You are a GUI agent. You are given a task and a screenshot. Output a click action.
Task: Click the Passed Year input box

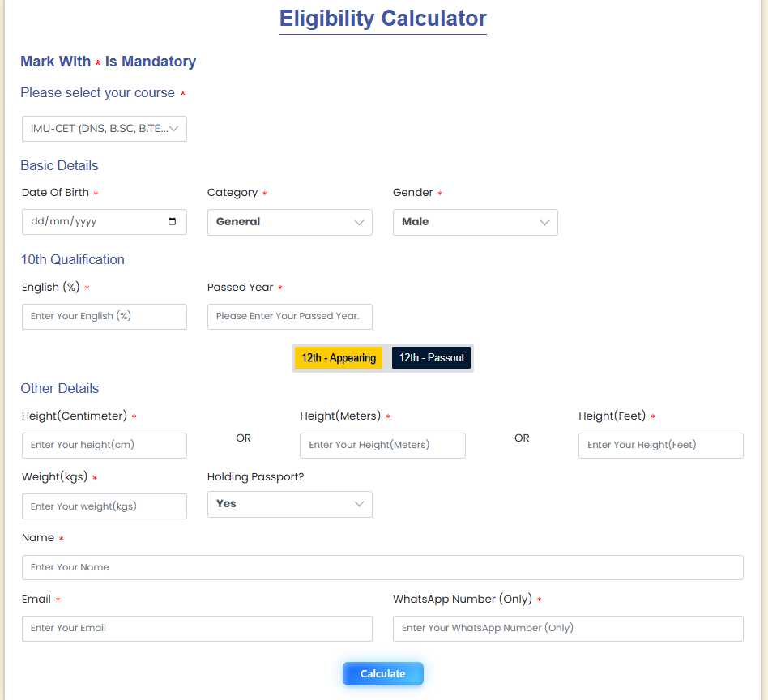click(x=289, y=317)
